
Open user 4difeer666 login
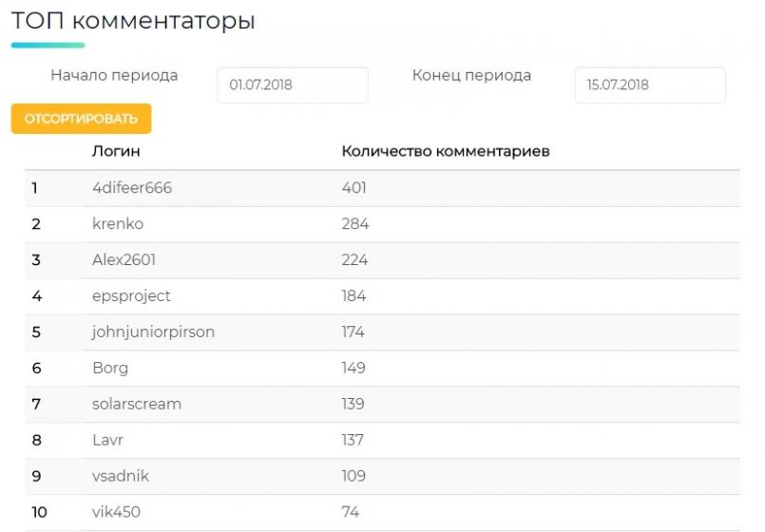pos(132,188)
